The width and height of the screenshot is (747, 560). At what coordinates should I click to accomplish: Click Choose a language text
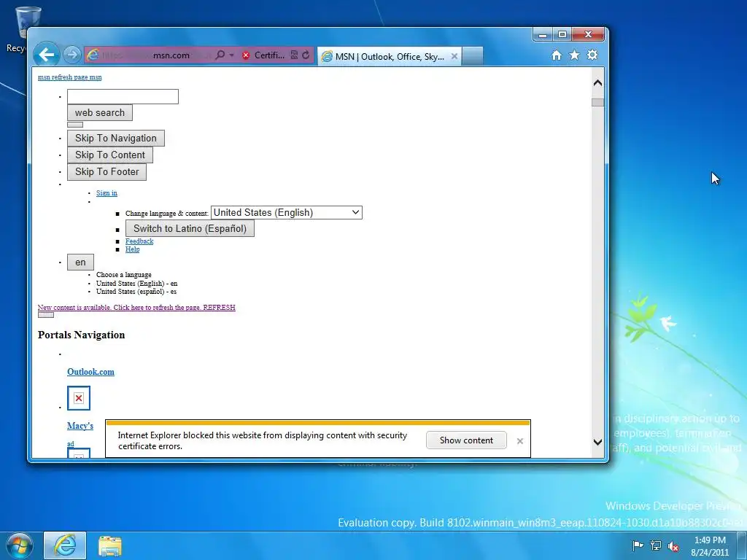[124, 275]
